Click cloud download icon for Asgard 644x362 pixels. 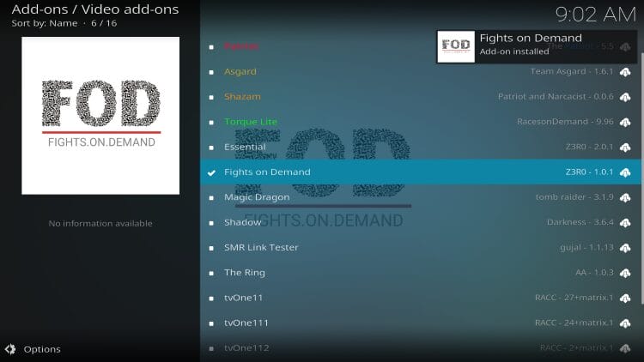pos(625,72)
